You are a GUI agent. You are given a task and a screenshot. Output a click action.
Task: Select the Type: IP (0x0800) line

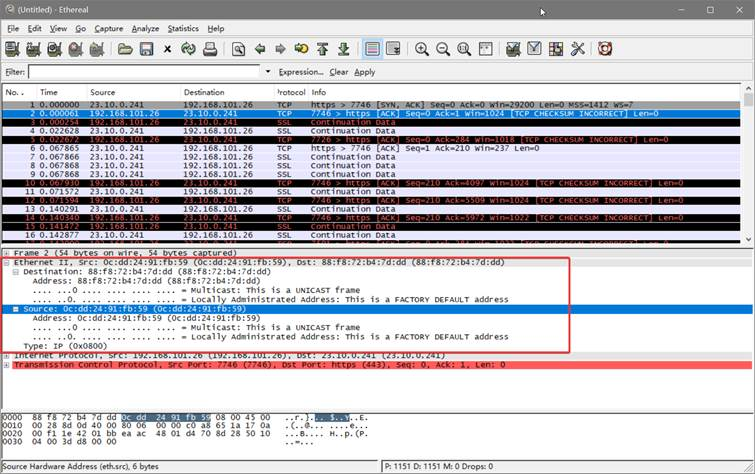coord(65,346)
